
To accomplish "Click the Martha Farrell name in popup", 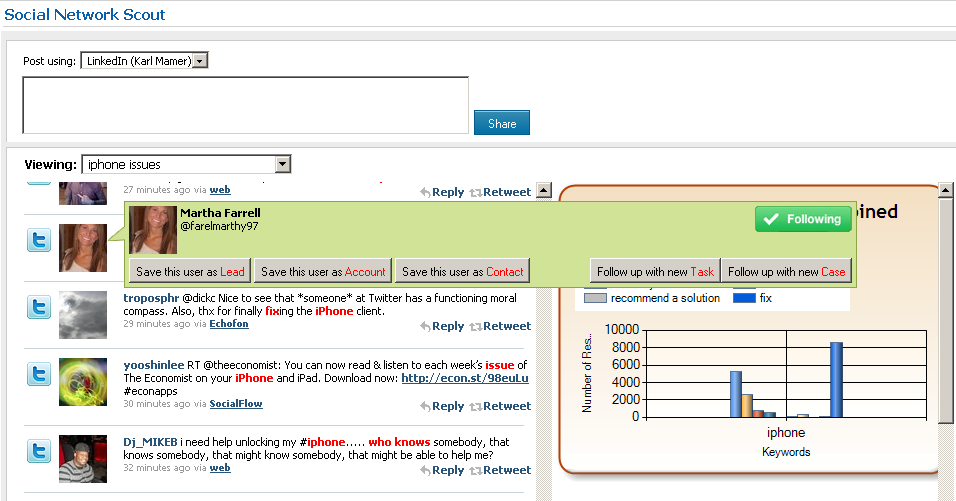I will (x=220, y=213).
